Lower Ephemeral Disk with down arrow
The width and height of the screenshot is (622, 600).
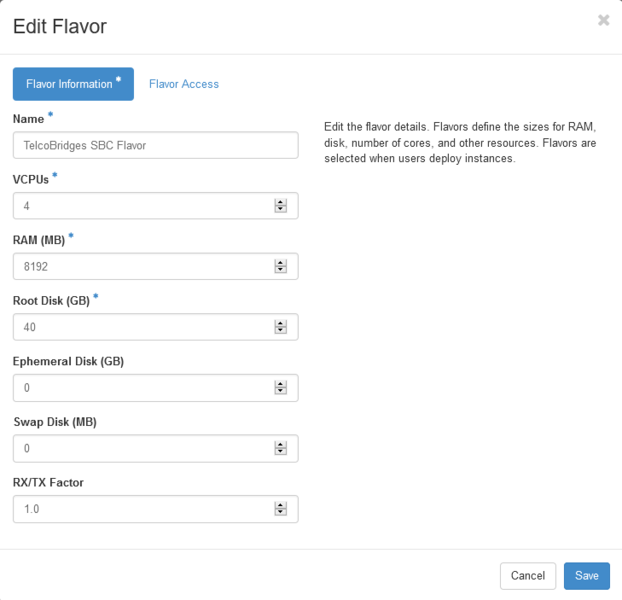pyautogui.click(x=280, y=391)
